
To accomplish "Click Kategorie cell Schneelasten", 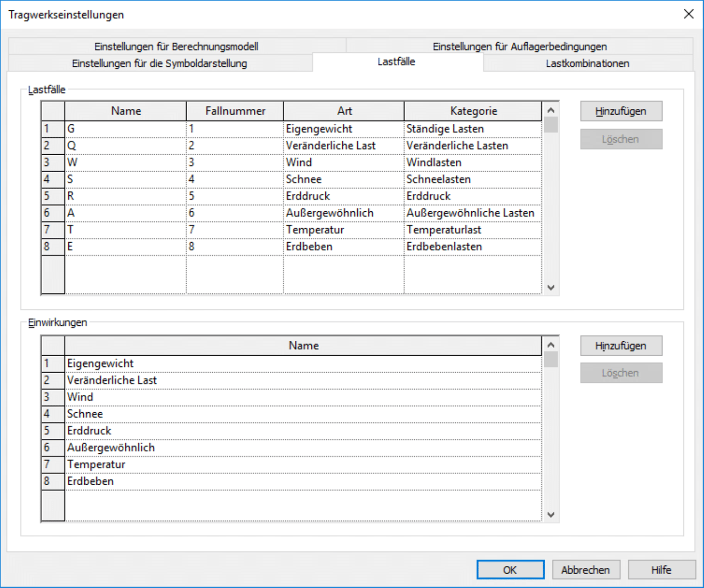I will (472, 179).
